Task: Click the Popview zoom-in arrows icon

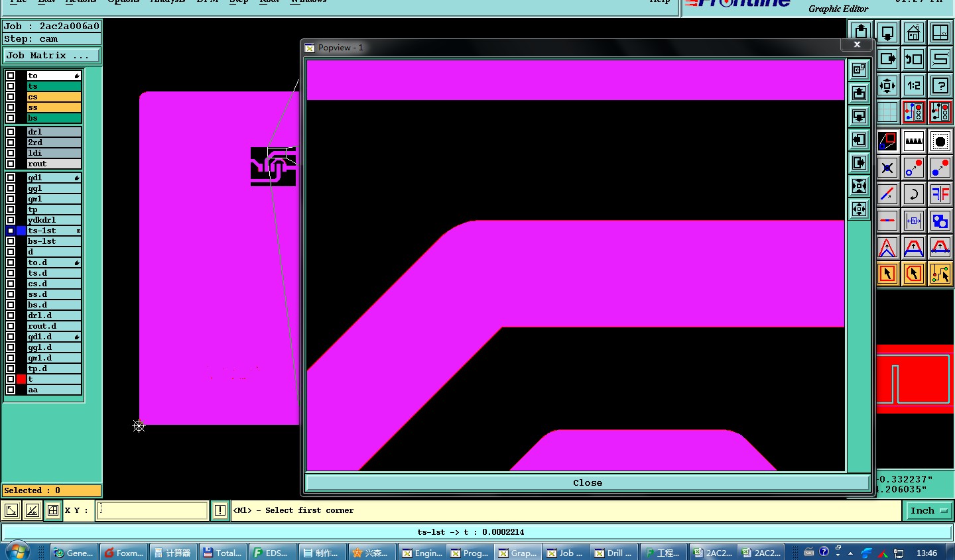Action: 859,186
